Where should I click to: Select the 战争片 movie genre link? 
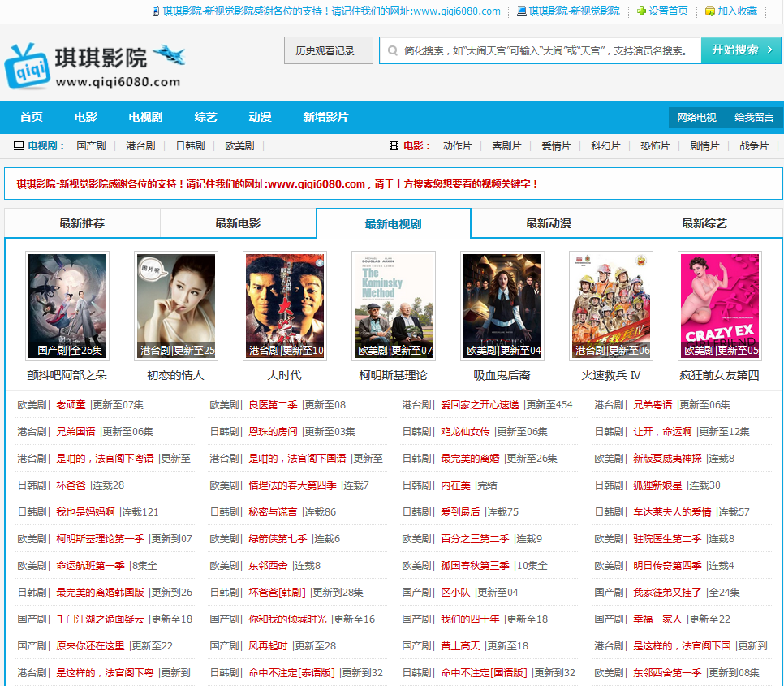tap(754, 146)
